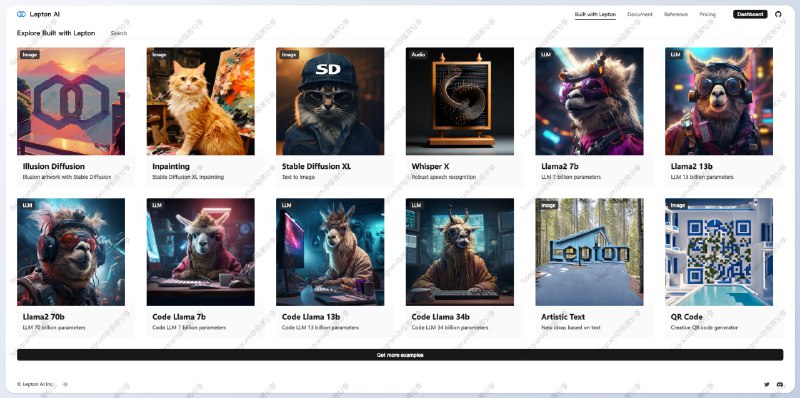This screenshot has width=800, height=398.
Task: Open the QR Code generator thumbnail
Action: [x=719, y=252]
